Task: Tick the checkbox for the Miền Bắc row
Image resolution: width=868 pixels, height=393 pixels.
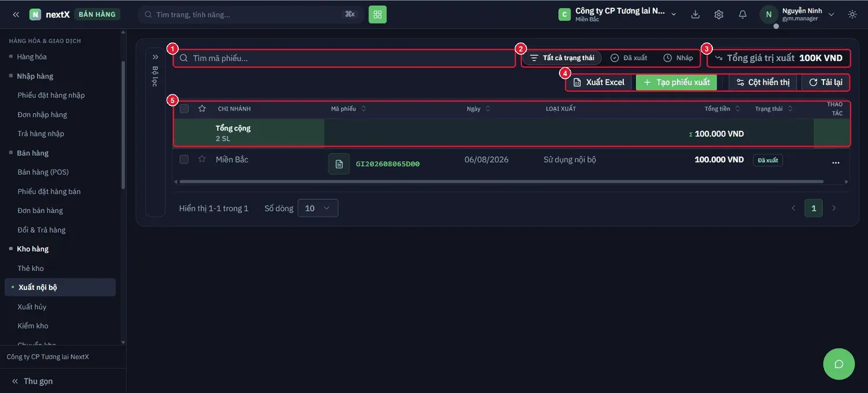Action: click(x=184, y=159)
